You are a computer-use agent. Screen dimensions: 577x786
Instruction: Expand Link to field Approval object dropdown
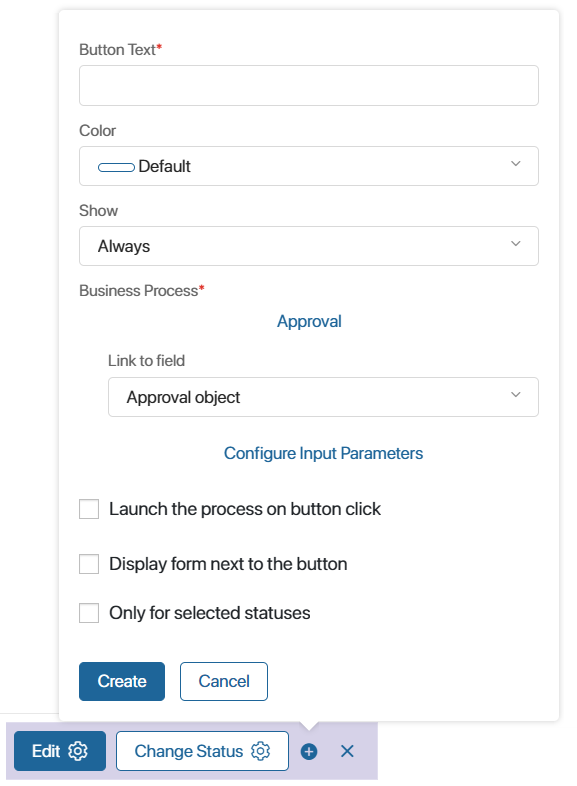click(x=323, y=397)
